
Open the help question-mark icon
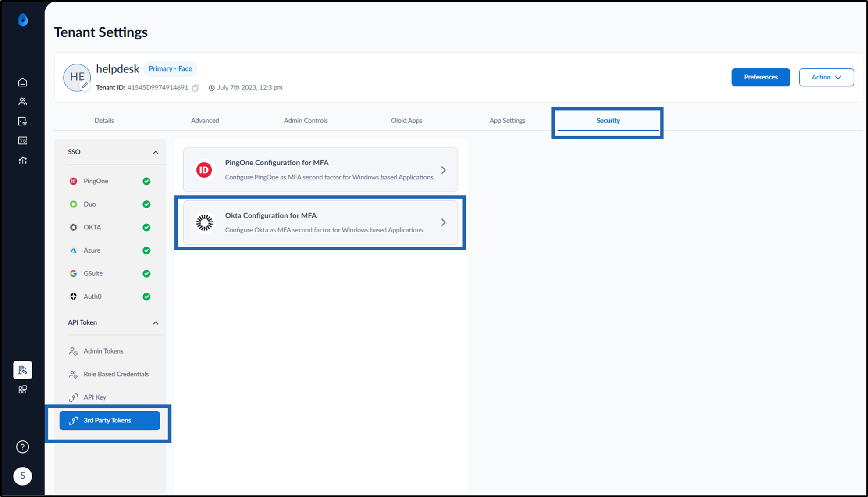point(23,447)
